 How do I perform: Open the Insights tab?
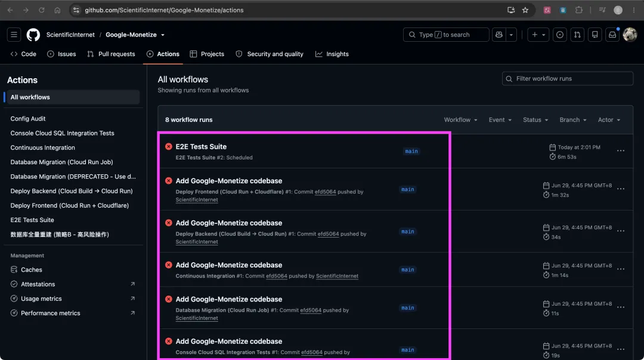pyautogui.click(x=332, y=54)
